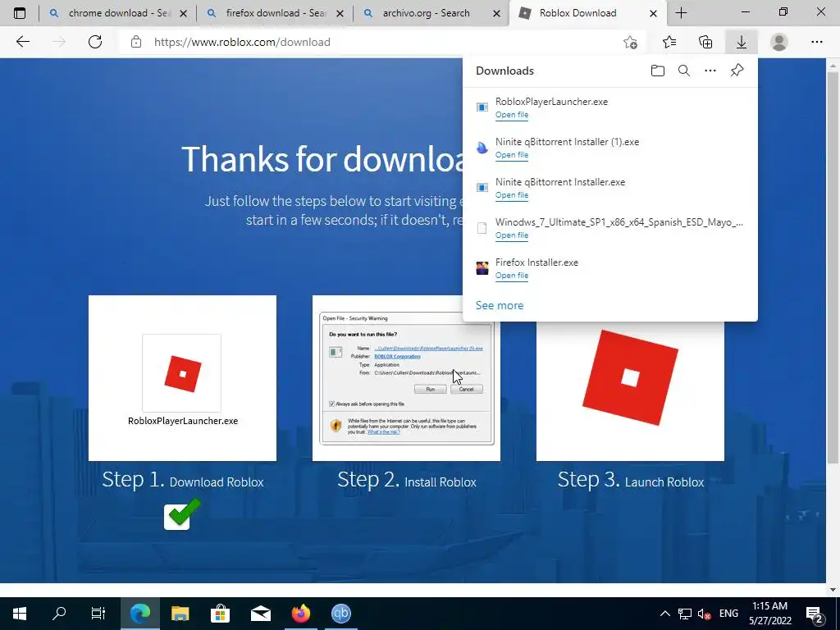Open Windows taskbar search
840x630 pixels.
[59, 614]
